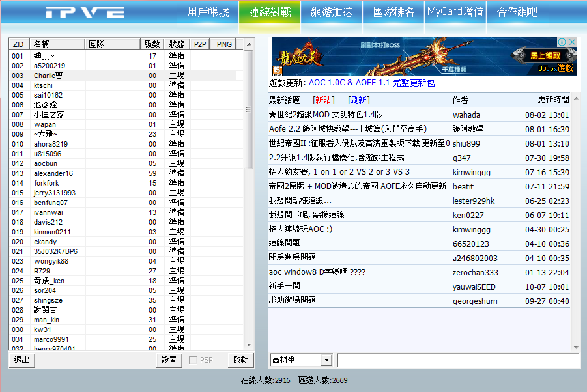This screenshot has height=392, width=587.
Task: Sort user list by PING column header
Action: pos(224,44)
